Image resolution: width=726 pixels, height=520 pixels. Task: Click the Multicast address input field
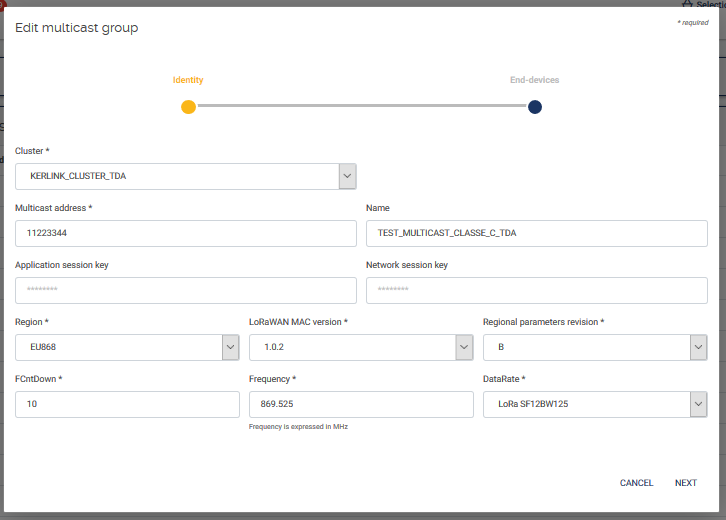click(x=186, y=233)
